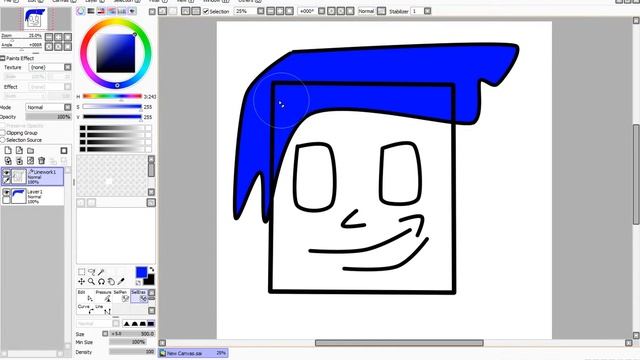The width and height of the screenshot is (640, 360).
Task: Choose the Line linework tool
Action: click(x=104, y=309)
